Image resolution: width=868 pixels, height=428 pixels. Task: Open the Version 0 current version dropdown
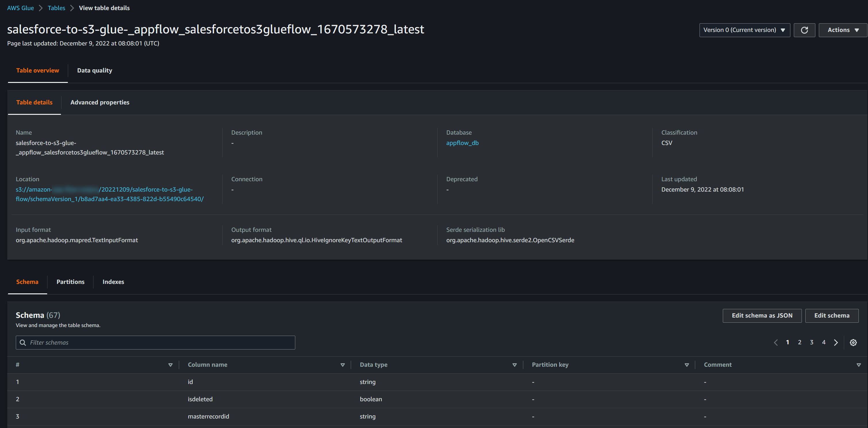click(744, 30)
